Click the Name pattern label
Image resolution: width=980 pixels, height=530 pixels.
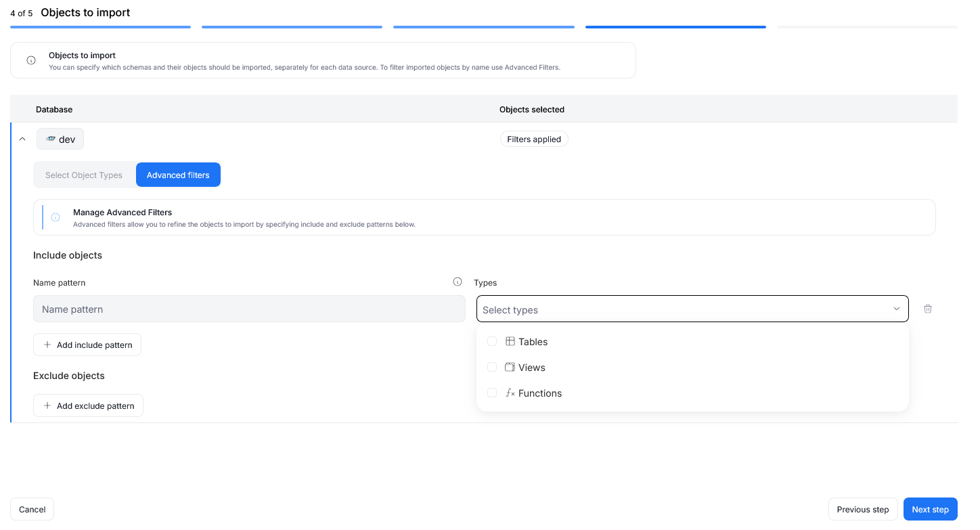pyautogui.click(x=60, y=282)
